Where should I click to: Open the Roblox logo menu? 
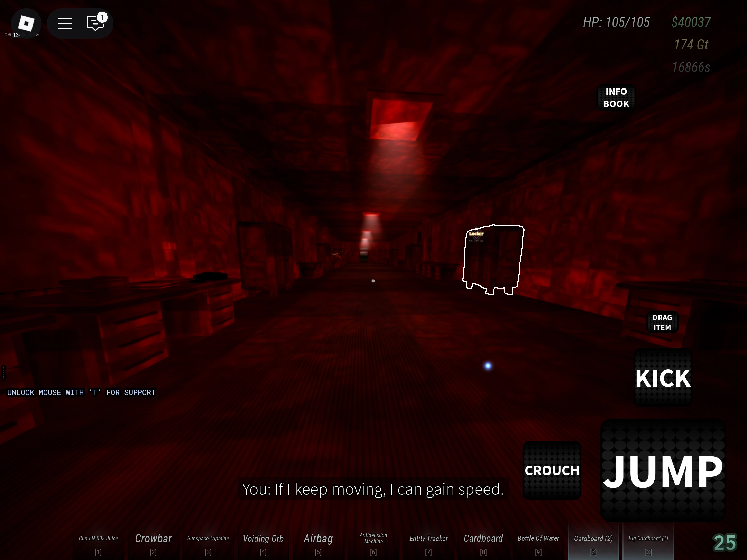(26, 23)
